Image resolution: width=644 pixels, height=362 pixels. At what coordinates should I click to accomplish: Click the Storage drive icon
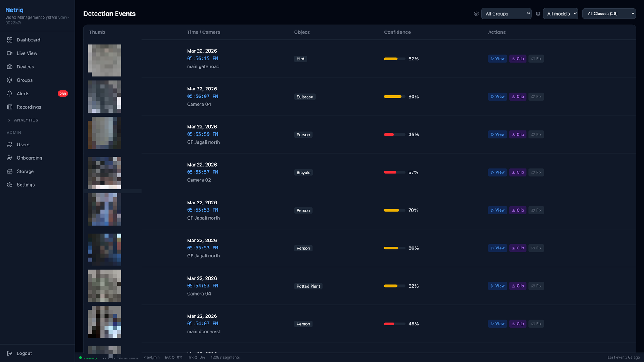pyautogui.click(x=10, y=171)
